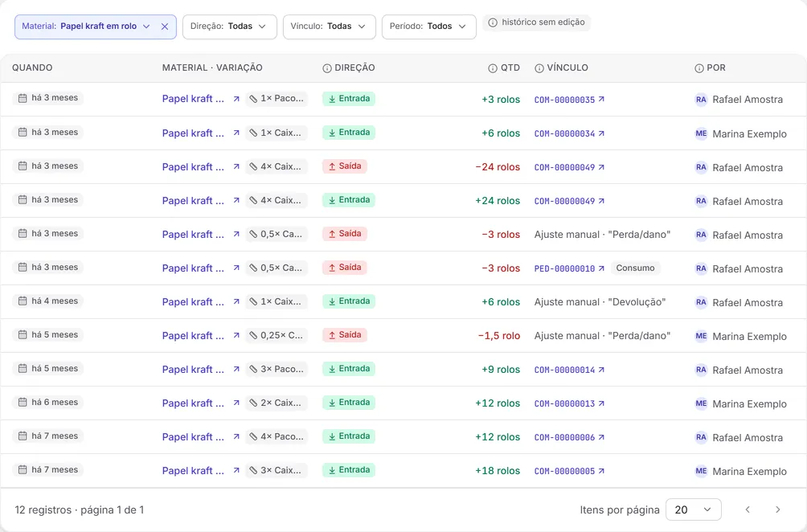Click the RA avatar in the COM-00000006 row
Viewport: 807px width, 532px height.
[x=701, y=437]
